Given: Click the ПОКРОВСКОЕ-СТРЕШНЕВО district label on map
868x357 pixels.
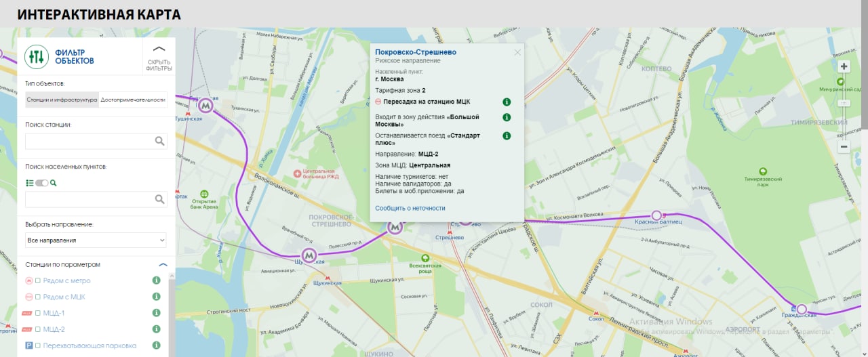Looking at the screenshot, I should [x=330, y=220].
